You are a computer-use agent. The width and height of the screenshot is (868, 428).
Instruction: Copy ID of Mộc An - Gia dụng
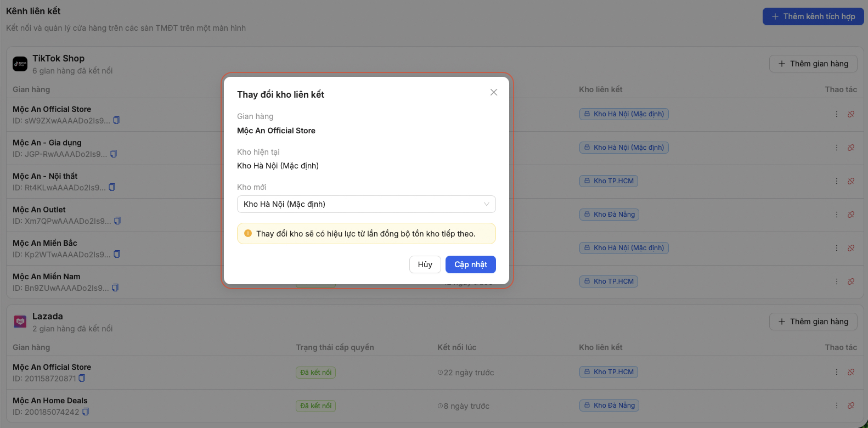tap(114, 154)
